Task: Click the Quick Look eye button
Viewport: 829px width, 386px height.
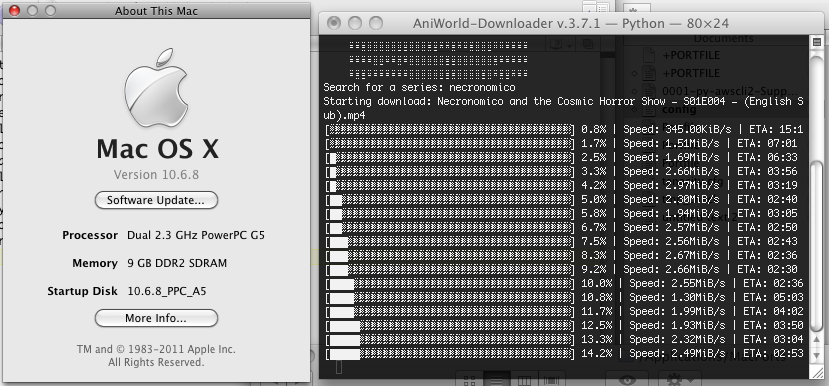Action: click(627, 380)
